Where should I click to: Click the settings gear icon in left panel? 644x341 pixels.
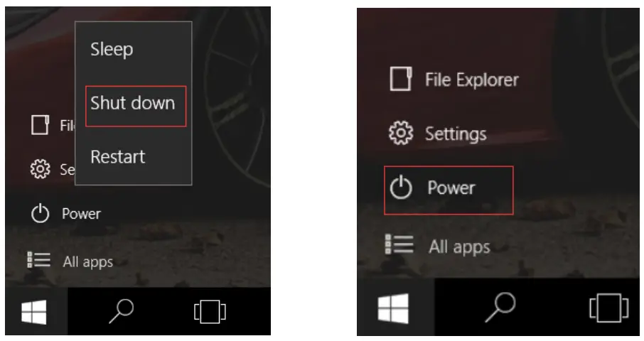tap(41, 168)
